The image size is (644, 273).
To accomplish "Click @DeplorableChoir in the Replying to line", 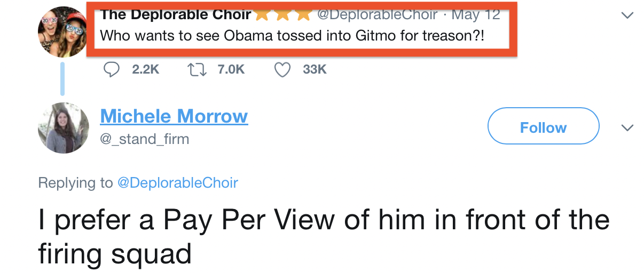I will tap(177, 183).
